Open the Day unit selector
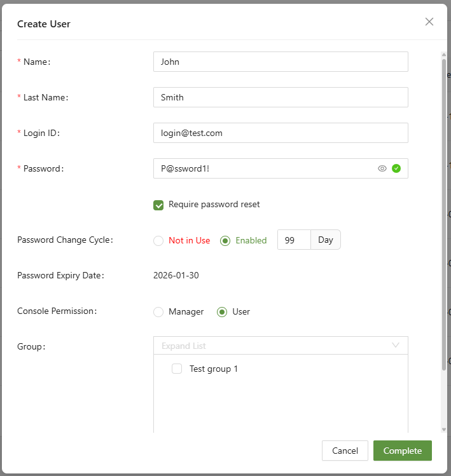The height and width of the screenshot is (476, 451). tap(326, 240)
